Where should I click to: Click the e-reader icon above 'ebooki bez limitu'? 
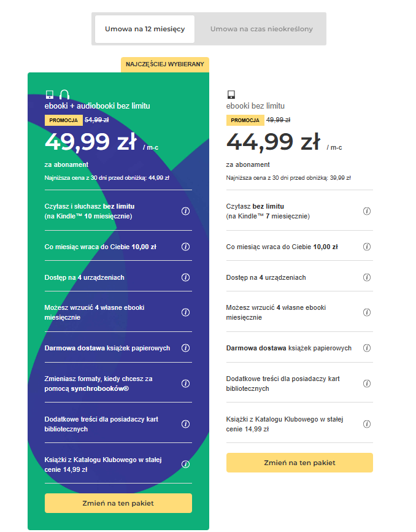coord(231,94)
